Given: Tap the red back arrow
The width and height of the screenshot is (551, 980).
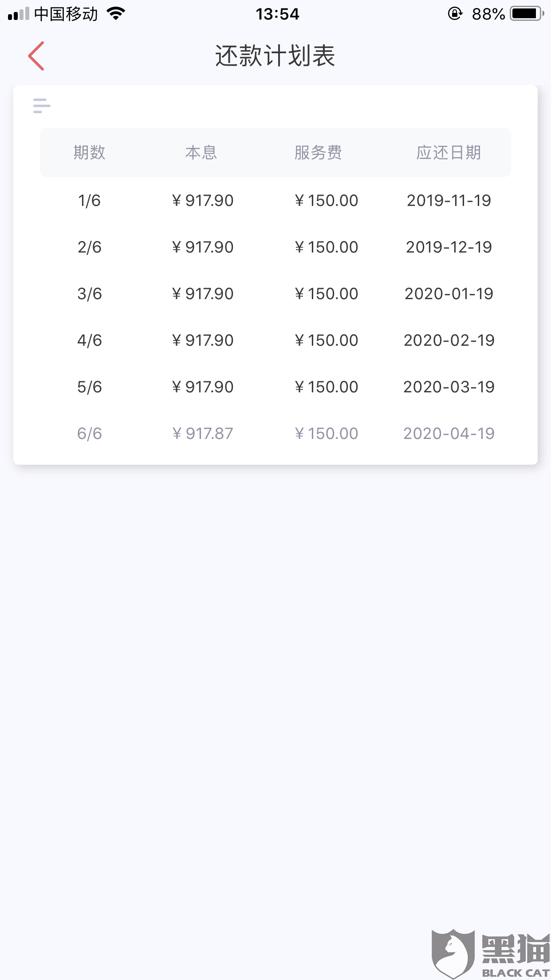Looking at the screenshot, I should [36, 56].
